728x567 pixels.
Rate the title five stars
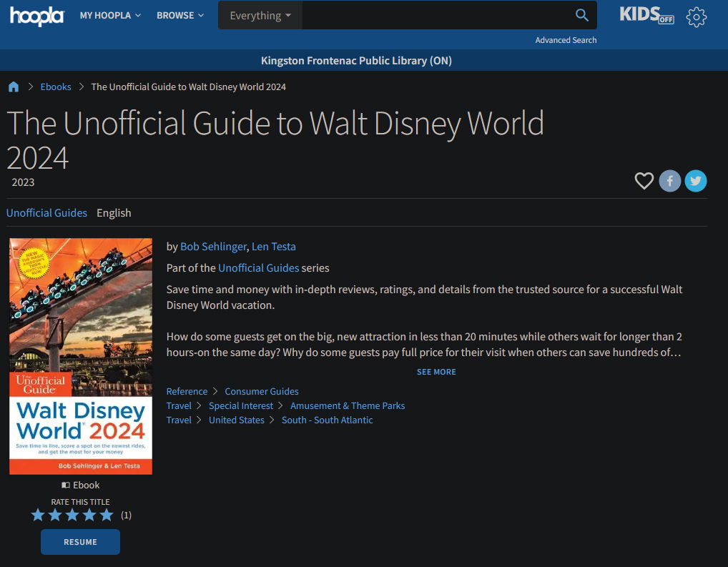(107, 515)
